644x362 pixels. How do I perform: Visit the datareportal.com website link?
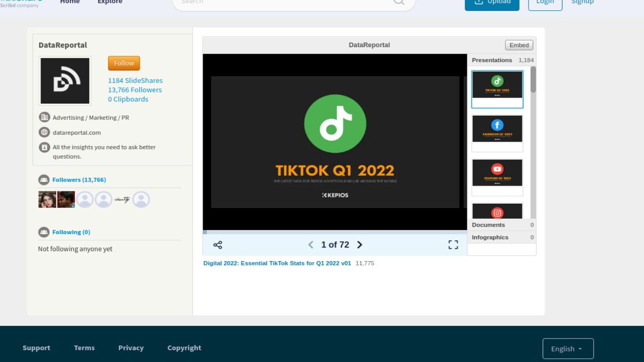point(77,132)
